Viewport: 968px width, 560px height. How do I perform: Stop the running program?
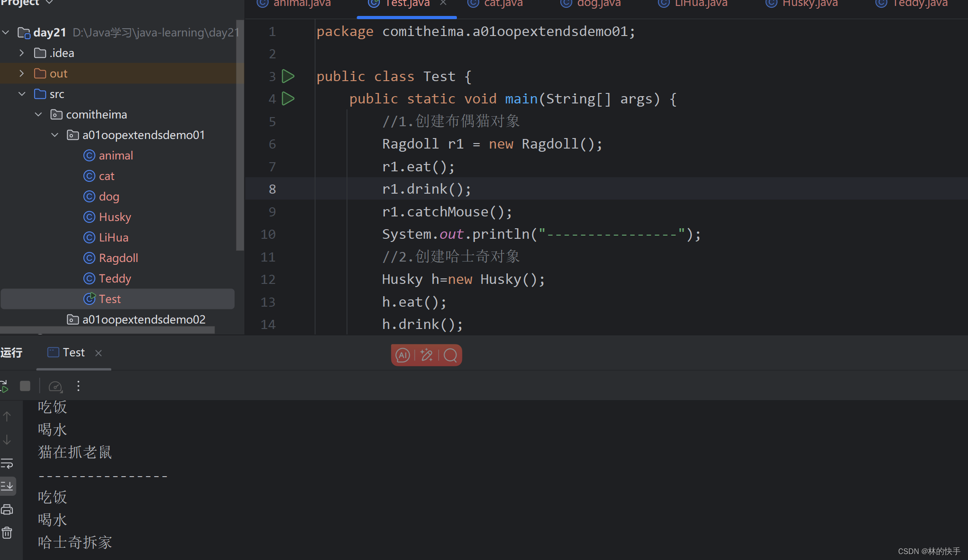[25, 385]
